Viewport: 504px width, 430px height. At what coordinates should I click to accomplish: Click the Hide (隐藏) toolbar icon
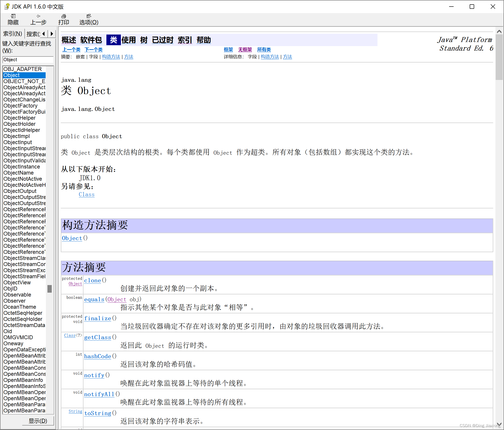point(13,16)
